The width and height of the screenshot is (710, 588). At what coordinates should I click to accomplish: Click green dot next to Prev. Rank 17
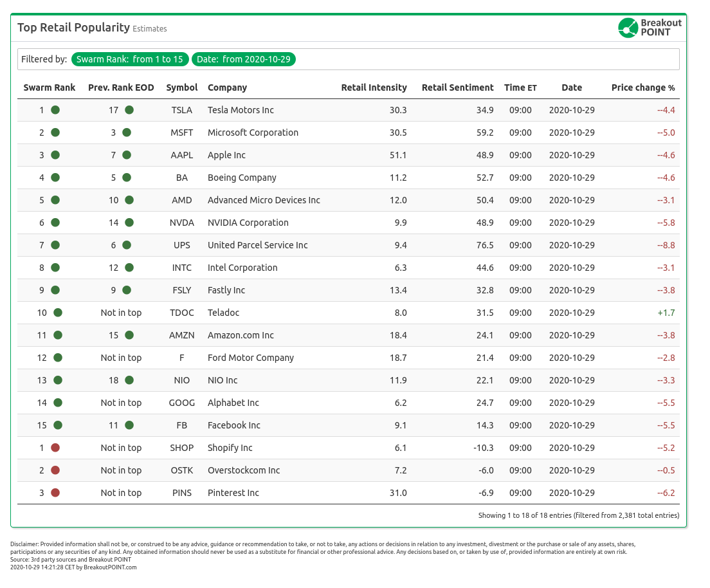click(129, 110)
